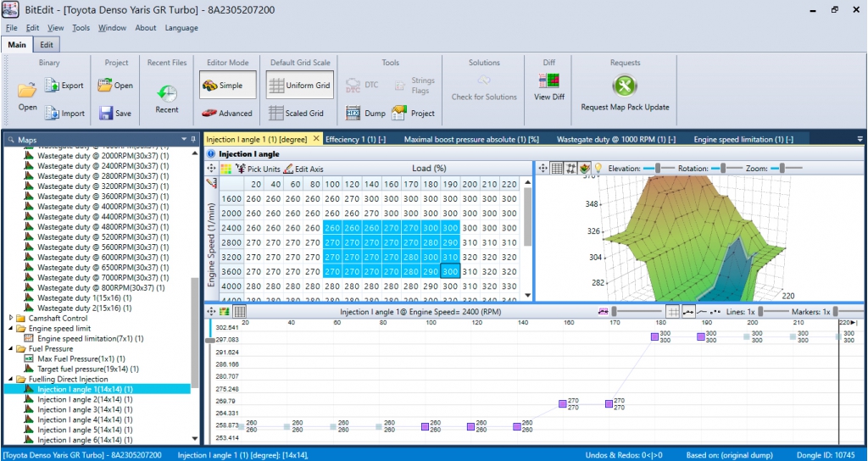
Task: Click the info icon next to Injection I angle
Action: click(x=211, y=154)
